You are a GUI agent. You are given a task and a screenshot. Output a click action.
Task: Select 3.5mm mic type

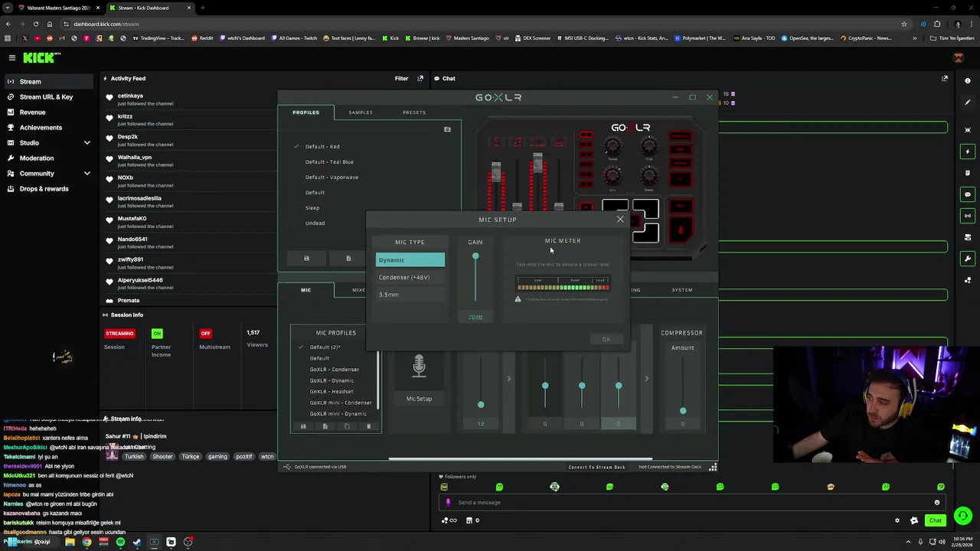(410, 295)
